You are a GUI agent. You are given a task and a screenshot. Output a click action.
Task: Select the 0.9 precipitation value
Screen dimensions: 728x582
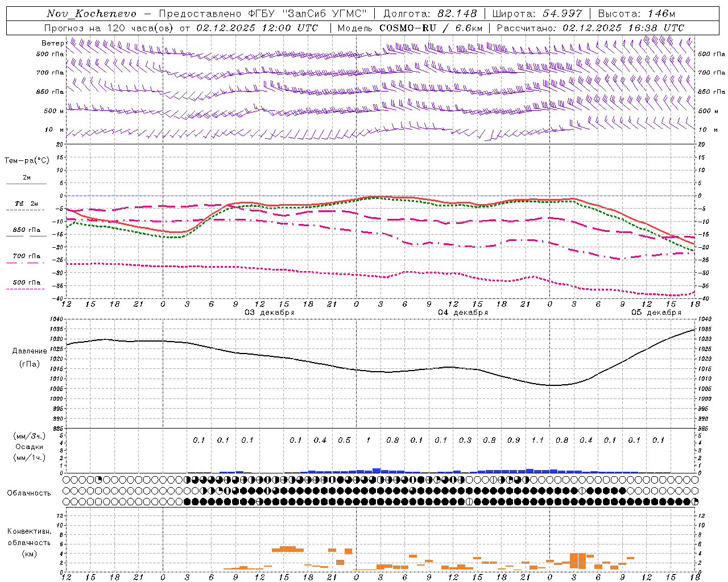(x=513, y=440)
